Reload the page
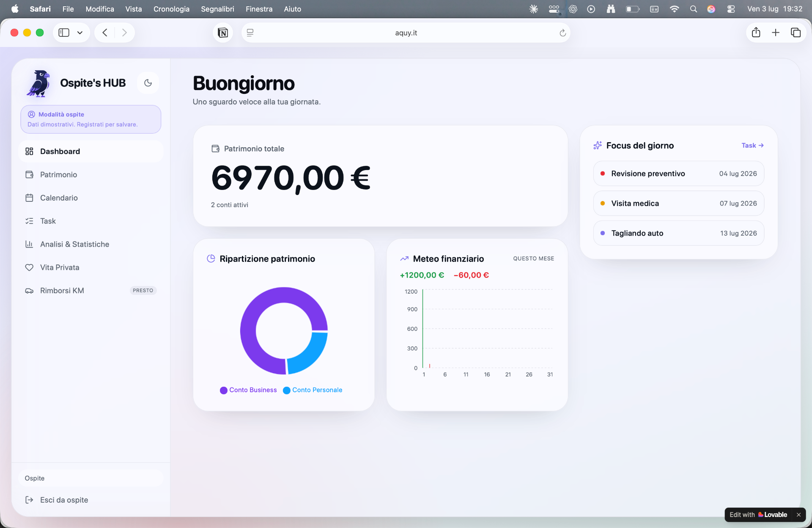The image size is (812, 528). click(x=562, y=33)
